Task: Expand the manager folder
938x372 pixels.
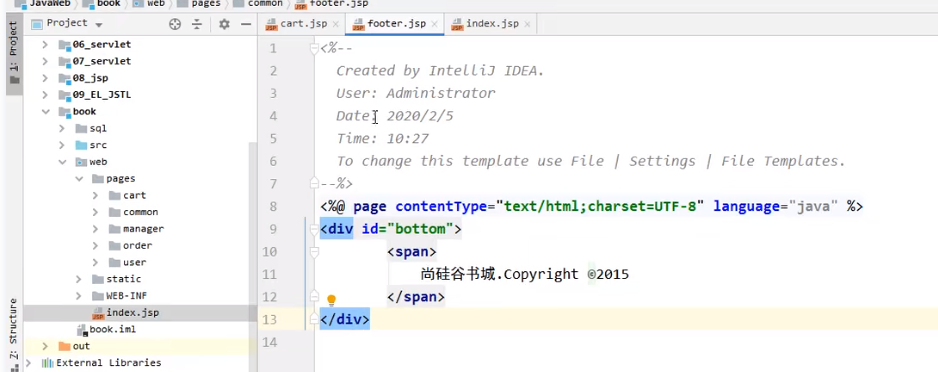Action: 95,228
